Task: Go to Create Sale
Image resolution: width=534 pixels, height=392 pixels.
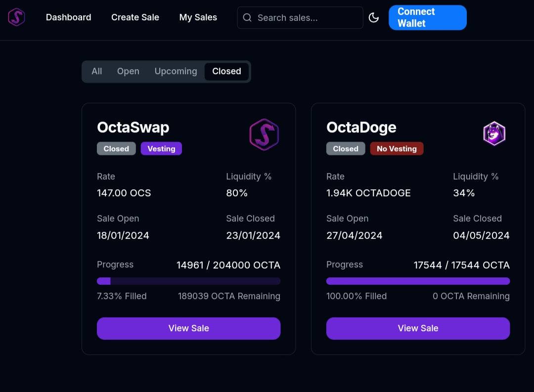Action: [x=135, y=17]
